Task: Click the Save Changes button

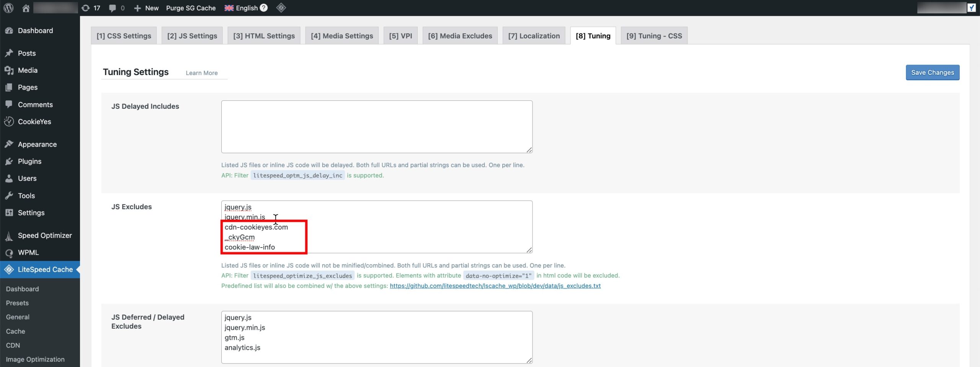Action: pos(933,72)
